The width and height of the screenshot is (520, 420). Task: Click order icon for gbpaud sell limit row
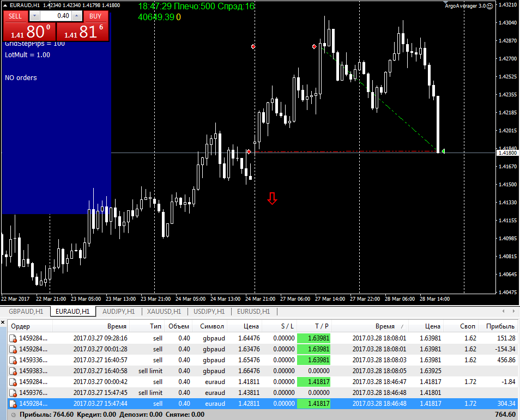[x=13, y=372]
